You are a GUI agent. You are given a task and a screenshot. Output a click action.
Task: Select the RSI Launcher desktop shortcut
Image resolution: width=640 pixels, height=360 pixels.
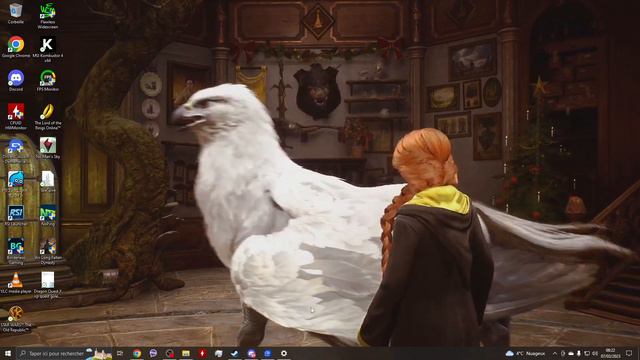pos(16,215)
